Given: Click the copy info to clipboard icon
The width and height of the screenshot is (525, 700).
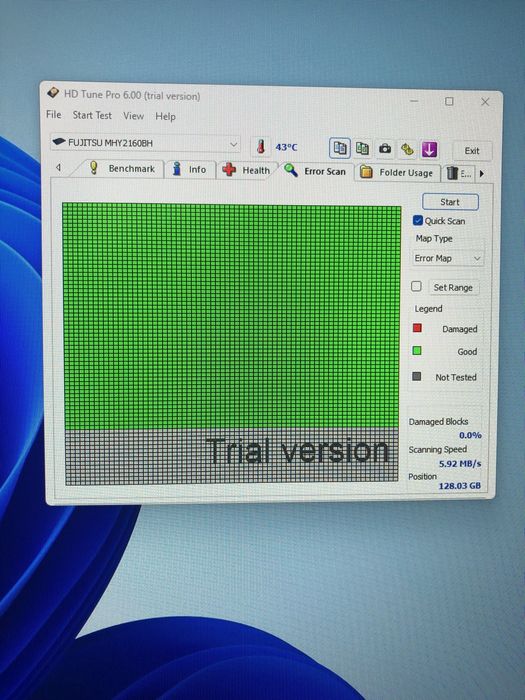Looking at the screenshot, I should tap(340, 148).
